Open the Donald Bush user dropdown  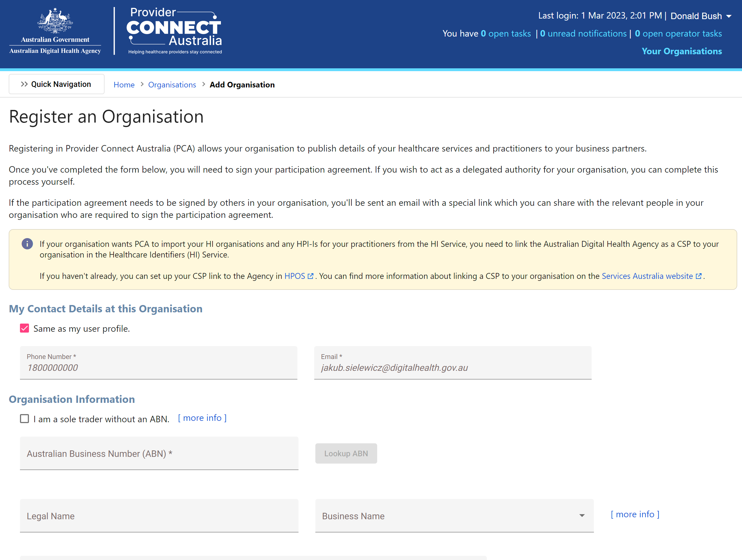click(701, 16)
